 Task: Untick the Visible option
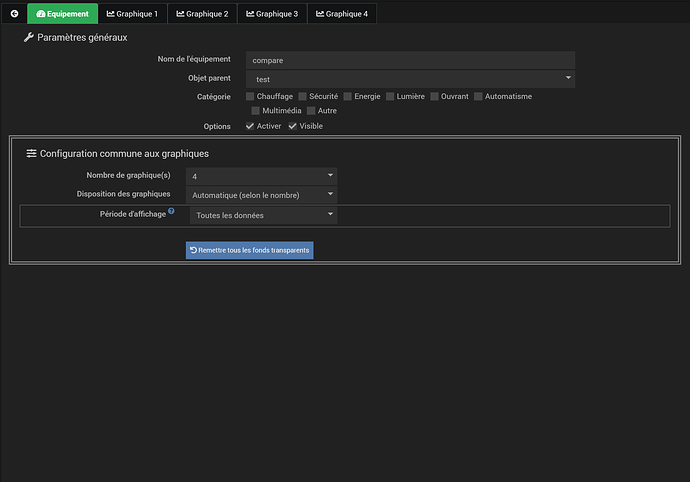click(293, 126)
